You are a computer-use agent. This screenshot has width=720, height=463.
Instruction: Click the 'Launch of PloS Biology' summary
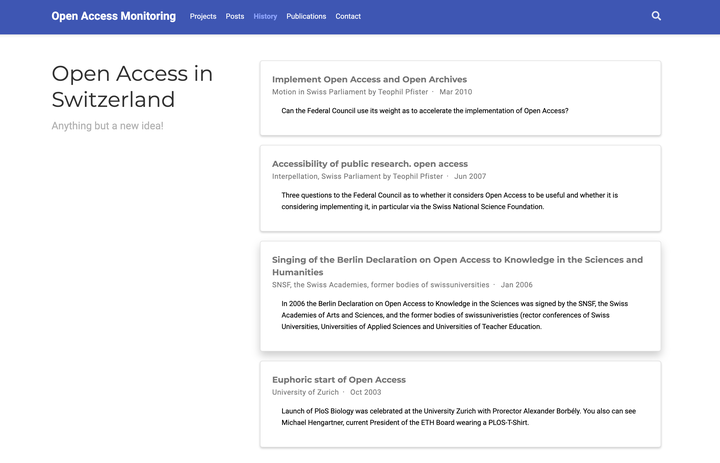[458, 417]
